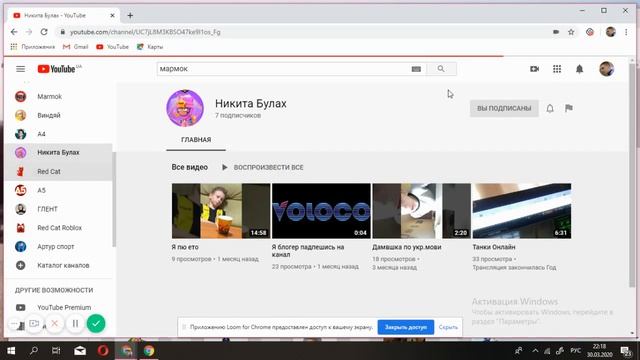Click Скрыть on the sharing bar
The width and height of the screenshot is (640, 360).
pyautogui.click(x=448, y=327)
